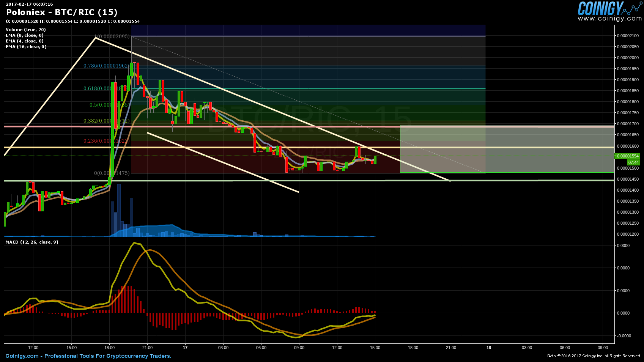This screenshot has height=362, width=644.
Task: Click the Fibonacci 0.236 level label
Action: [x=107, y=141]
